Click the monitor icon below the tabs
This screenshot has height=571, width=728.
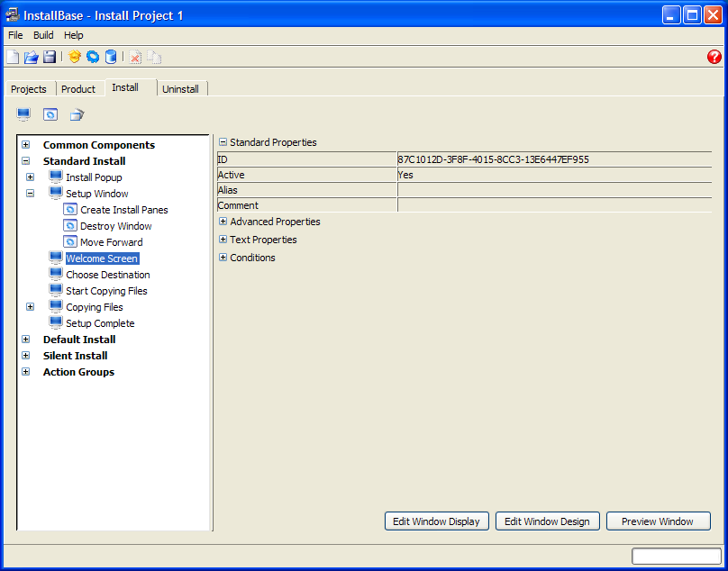pos(23,114)
